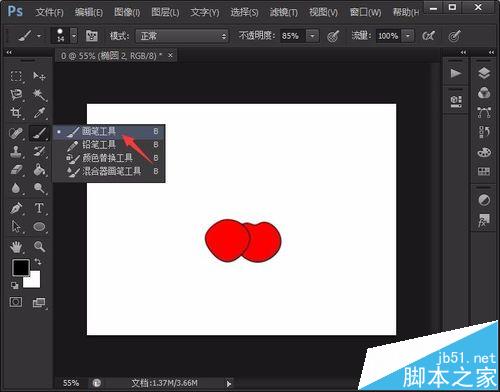Open the 图层(L) menu
The width and height of the screenshot is (500, 392).
coord(165,13)
